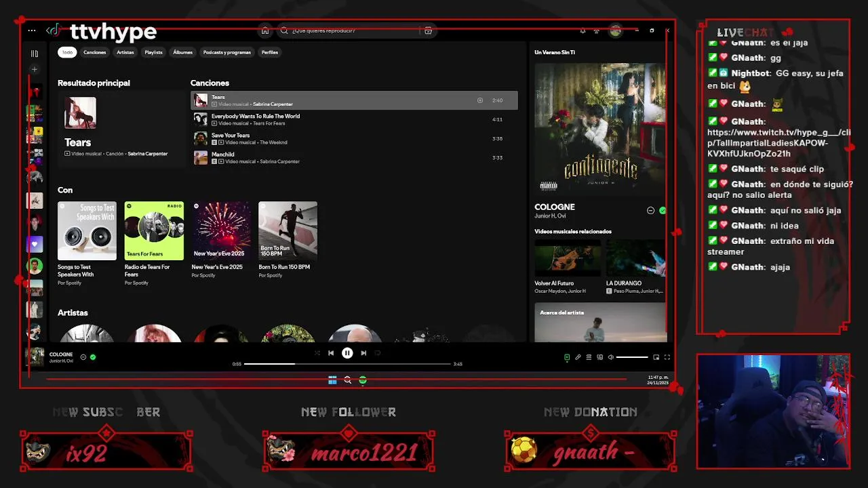Select Everybody Wants To Rule The World row
This screenshot has height=488, width=868.
354,119
